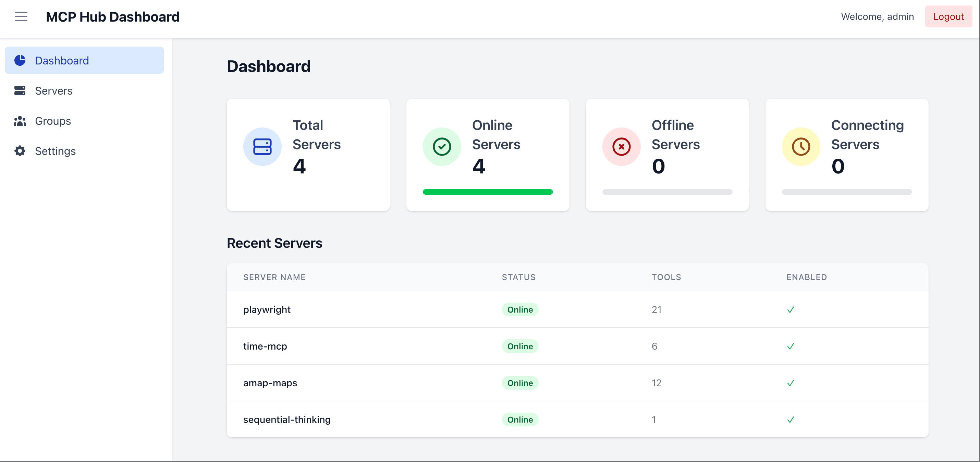The image size is (980, 462).
Task: Click the Total Servers blue server icon
Action: tap(262, 146)
